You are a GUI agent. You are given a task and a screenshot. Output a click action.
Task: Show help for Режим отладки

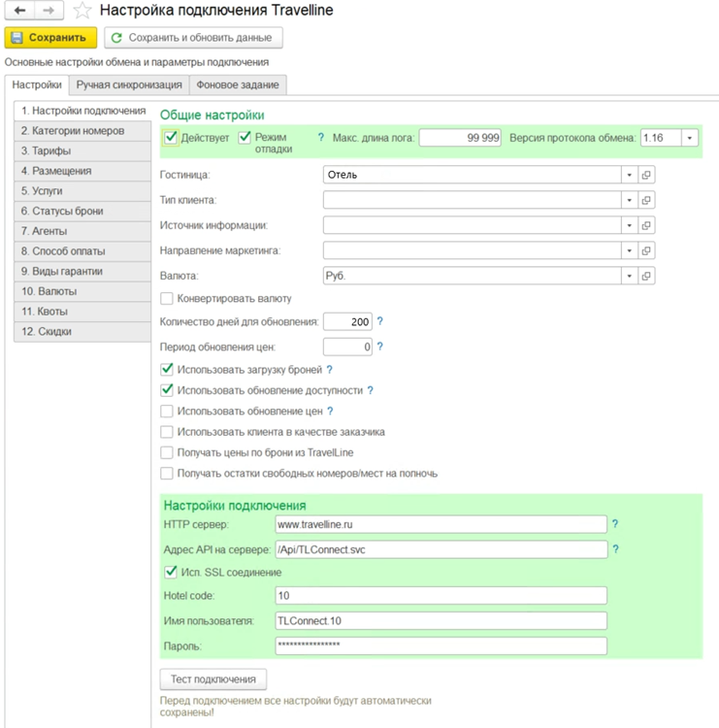click(321, 138)
